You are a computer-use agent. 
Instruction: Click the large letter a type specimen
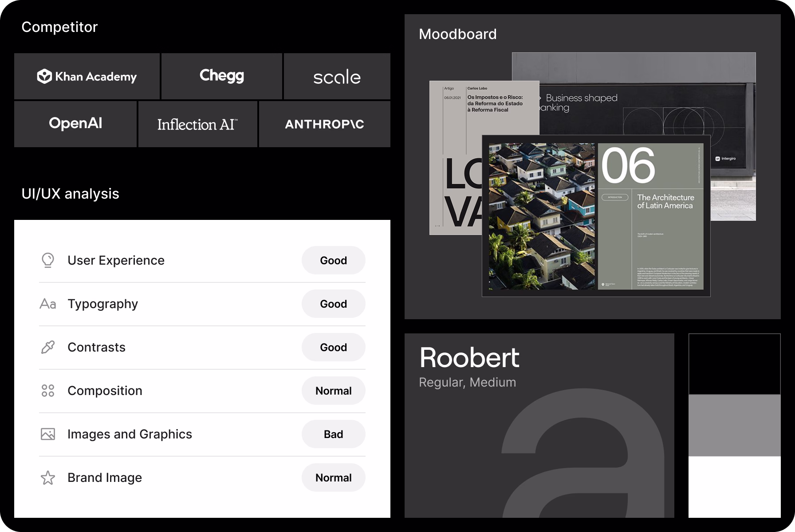pos(583,453)
